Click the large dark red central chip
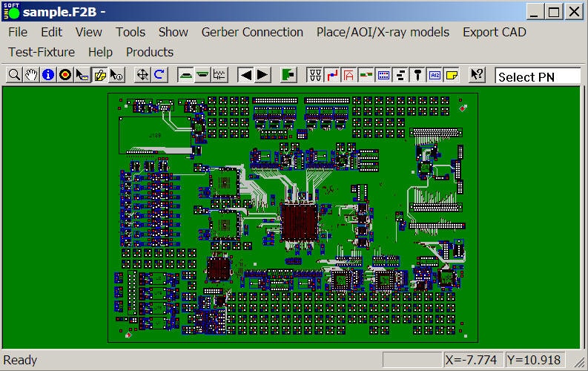Viewport: 588px width, 371px height. 300,223
